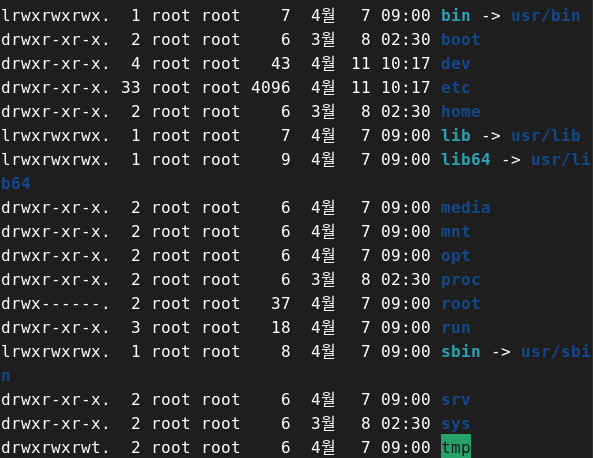Click time 10:17 in etc row
593x458 pixels.
pos(405,88)
